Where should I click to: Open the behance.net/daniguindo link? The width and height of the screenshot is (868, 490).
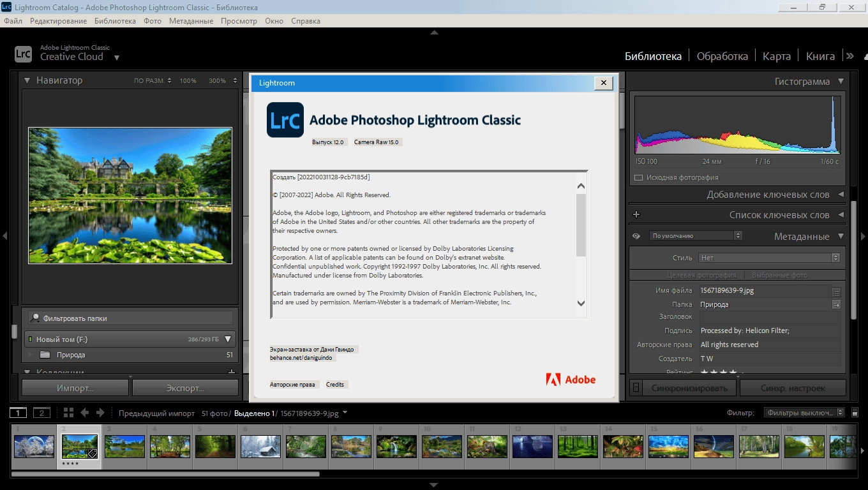[302, 358]
